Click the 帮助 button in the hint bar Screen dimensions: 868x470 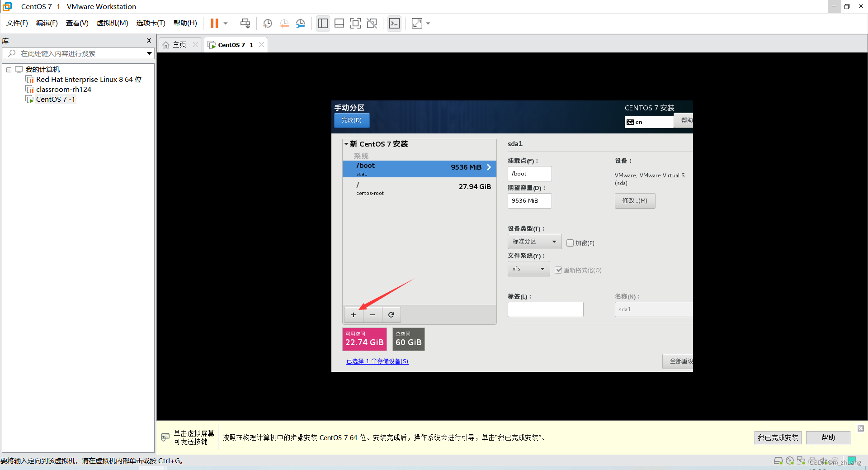click(x=828, y=438)
